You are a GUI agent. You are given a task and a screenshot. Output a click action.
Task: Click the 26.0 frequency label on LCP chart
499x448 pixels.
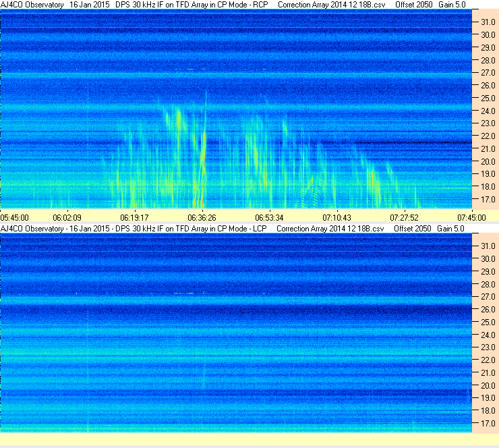pos(488,310)
